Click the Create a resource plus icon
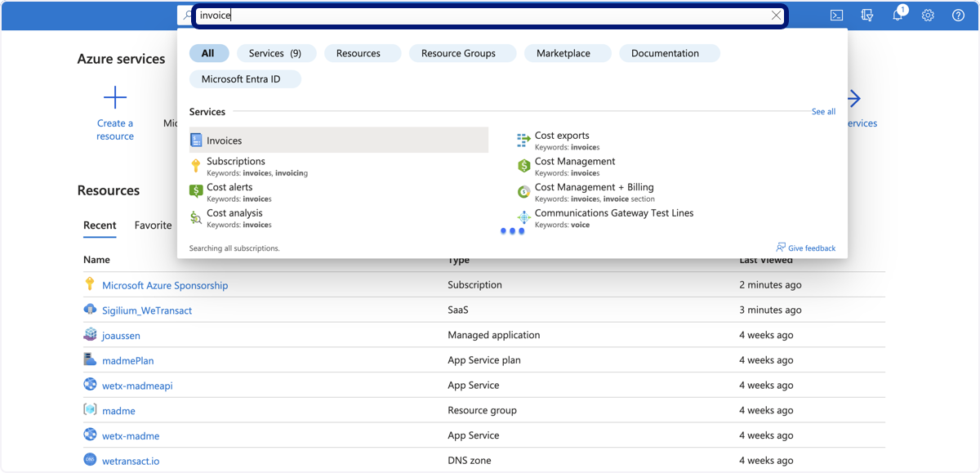Viewport: 980px width, 473px height. 115,98
